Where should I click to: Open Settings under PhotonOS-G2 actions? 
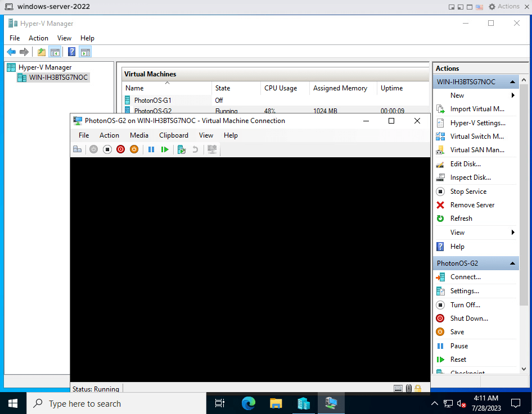click(465, 290)
